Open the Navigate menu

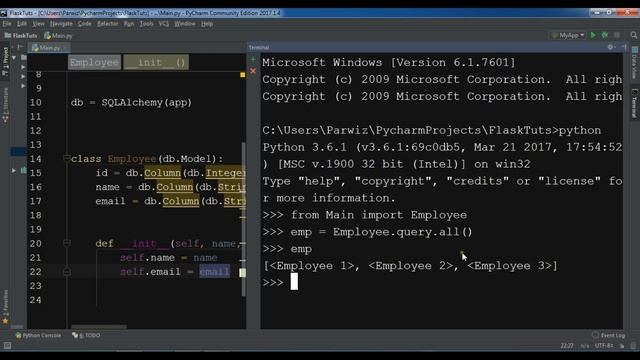point(61,24)
